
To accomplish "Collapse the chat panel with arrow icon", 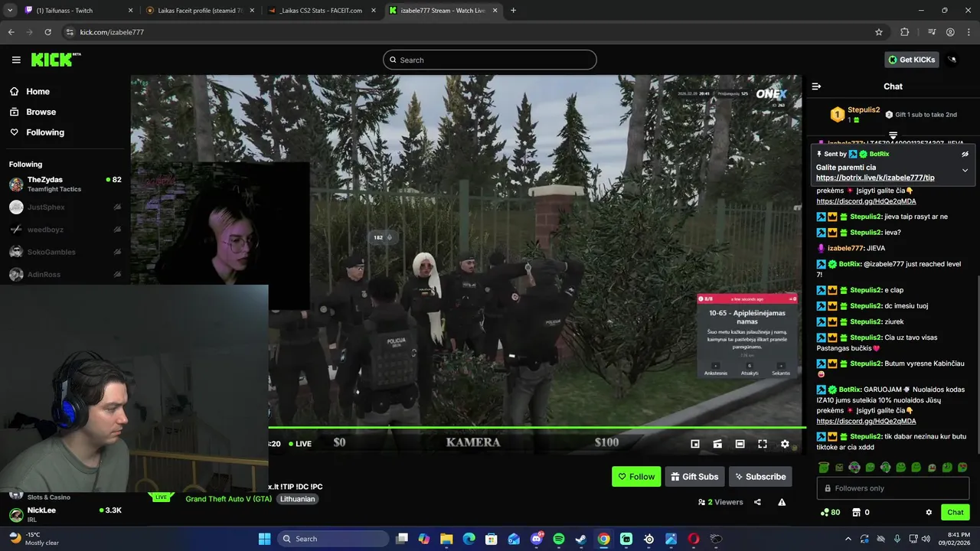I will pyautogui.click(x=816, y=86).
